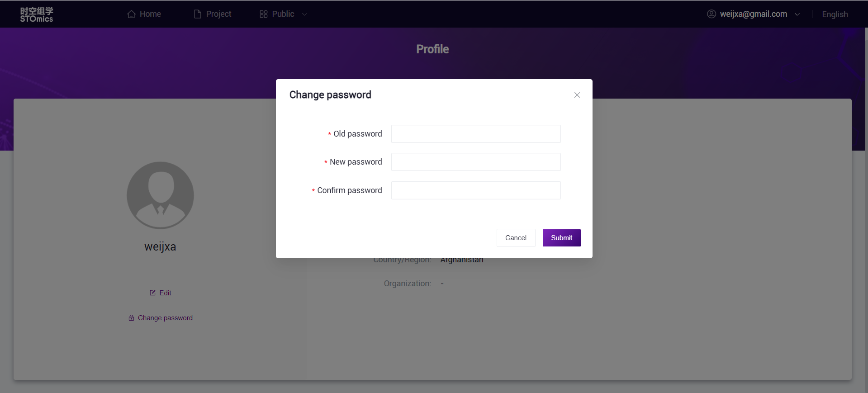This screenshot has height=393, width=868.
Task: Click the Change password lock icon
Action: coord(131,318)
